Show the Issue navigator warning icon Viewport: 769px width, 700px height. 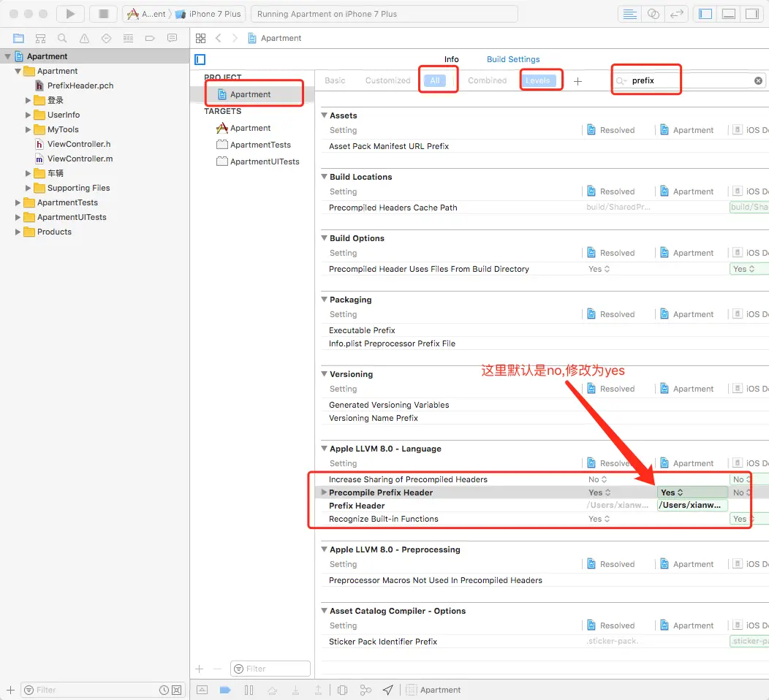pos(84,38)
